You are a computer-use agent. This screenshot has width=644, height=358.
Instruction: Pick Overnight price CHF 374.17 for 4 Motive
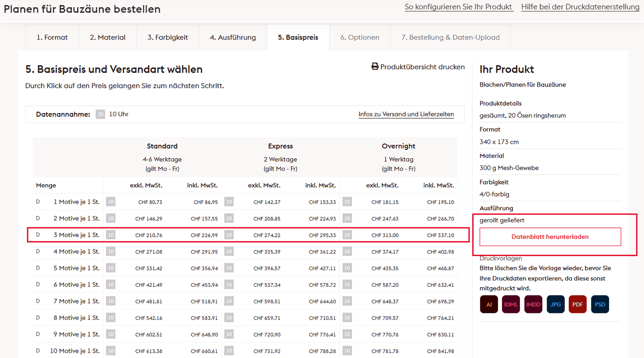click(385, 252)
